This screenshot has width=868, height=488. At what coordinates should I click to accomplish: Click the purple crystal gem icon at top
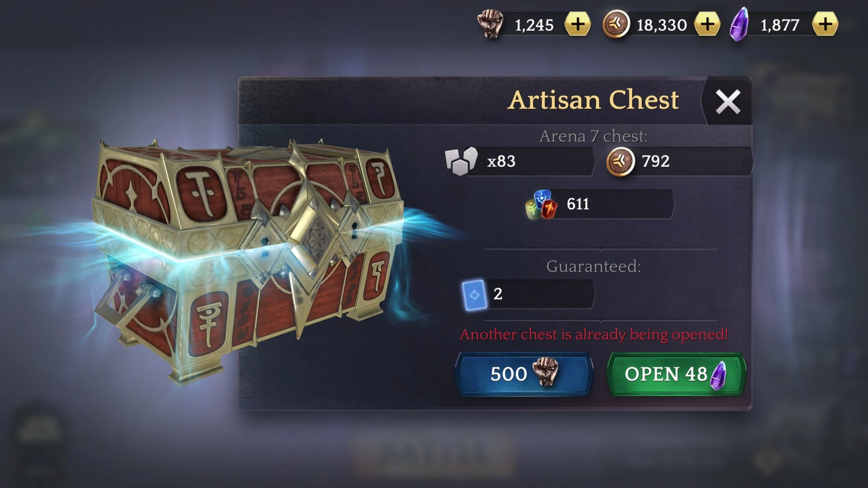pyautogui.click(x=740, y=24)
